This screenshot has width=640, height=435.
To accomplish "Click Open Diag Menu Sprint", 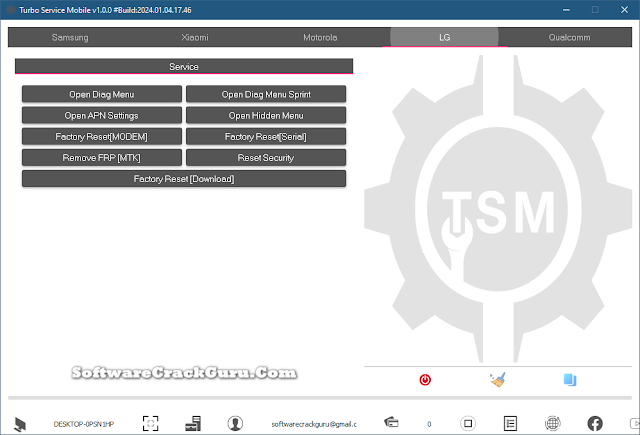I will click(x=266, y=94).
